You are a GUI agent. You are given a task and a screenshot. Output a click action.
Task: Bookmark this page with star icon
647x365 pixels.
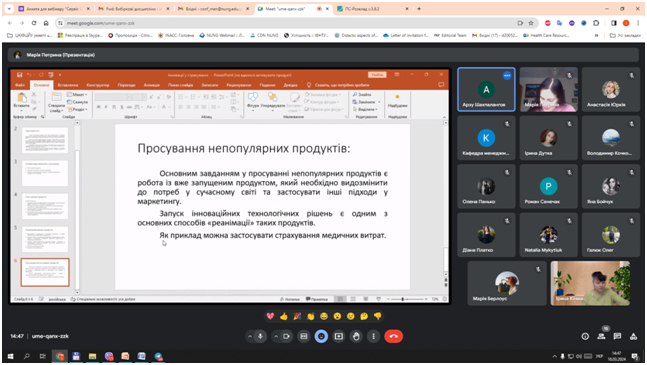[x=531, y=23]
